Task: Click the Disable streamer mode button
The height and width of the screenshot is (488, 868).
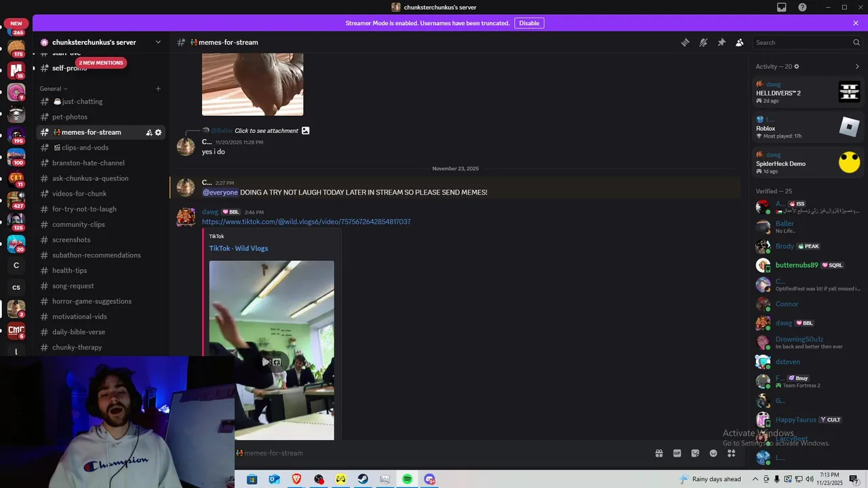Action: pyautogui.click(x=529, y=23)
